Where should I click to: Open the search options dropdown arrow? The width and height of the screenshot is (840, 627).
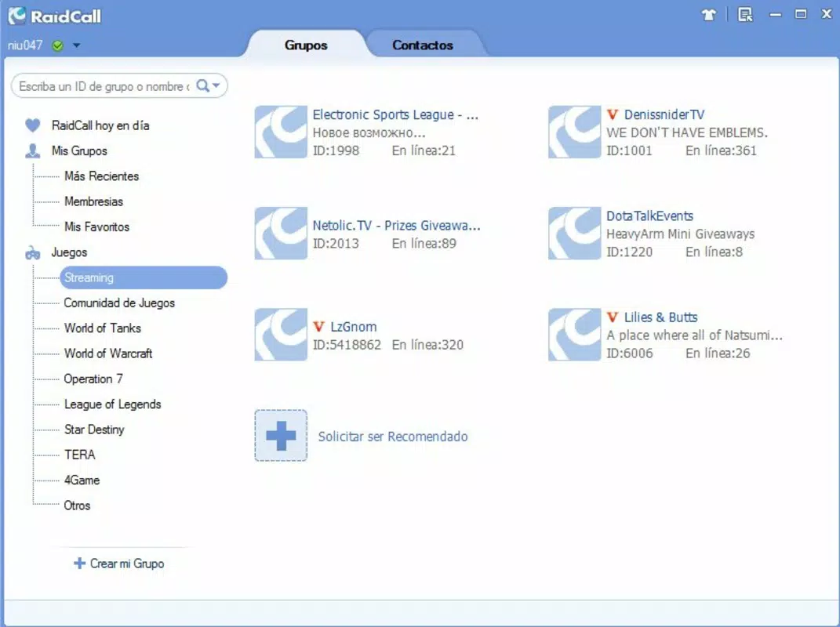pyautogui.click(x=216, y=85)
